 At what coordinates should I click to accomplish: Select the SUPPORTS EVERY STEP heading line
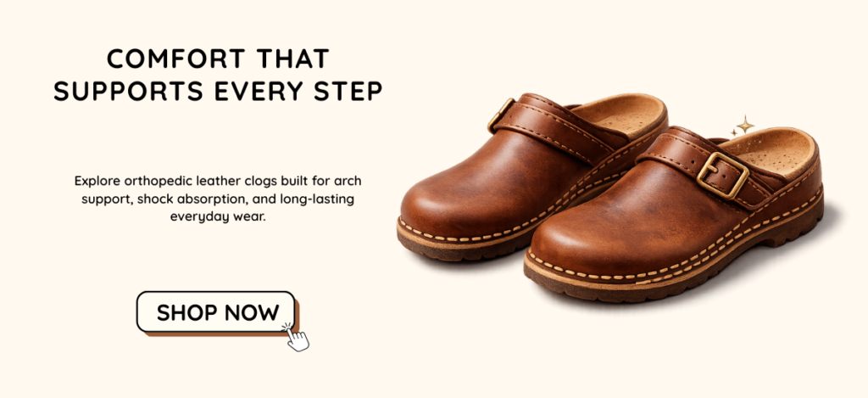[x=218, y=92]
